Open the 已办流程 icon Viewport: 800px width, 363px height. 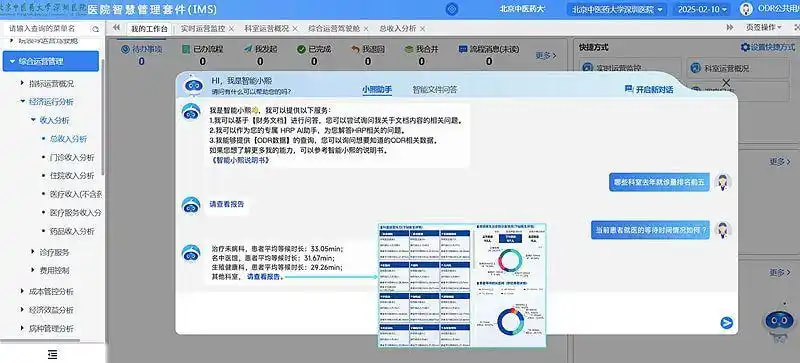(186, 50)
